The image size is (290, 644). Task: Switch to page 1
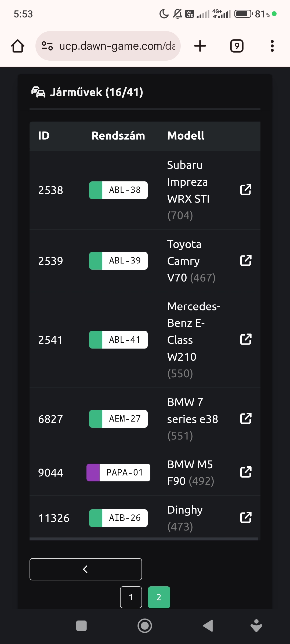[x=131, y=597]
